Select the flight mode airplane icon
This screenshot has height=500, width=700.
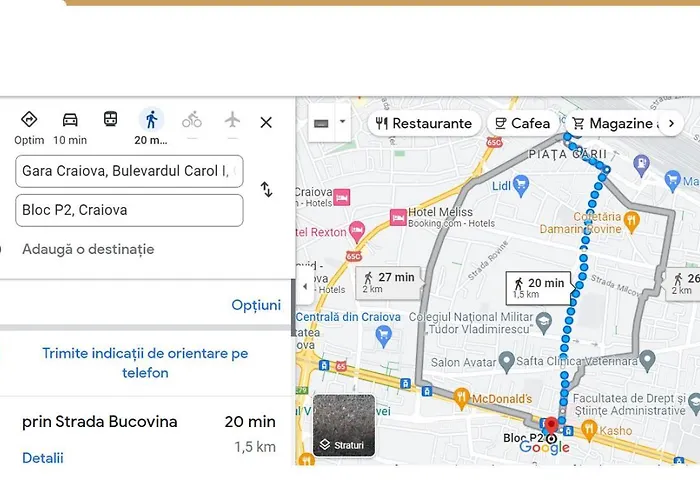coord(232,121)
